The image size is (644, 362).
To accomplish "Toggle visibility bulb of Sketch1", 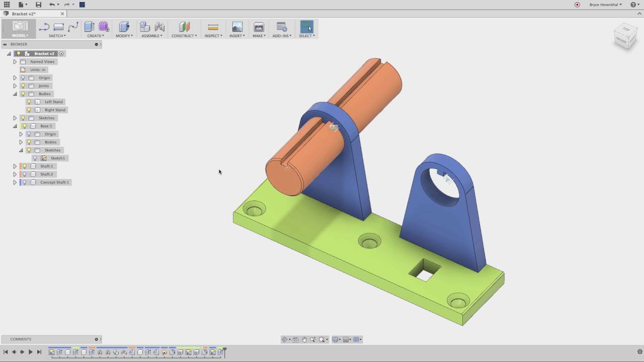I will tap(35, 158).
